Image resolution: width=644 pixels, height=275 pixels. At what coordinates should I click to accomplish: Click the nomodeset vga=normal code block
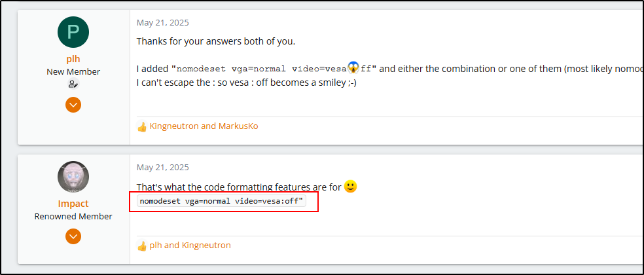coord(222,201)
